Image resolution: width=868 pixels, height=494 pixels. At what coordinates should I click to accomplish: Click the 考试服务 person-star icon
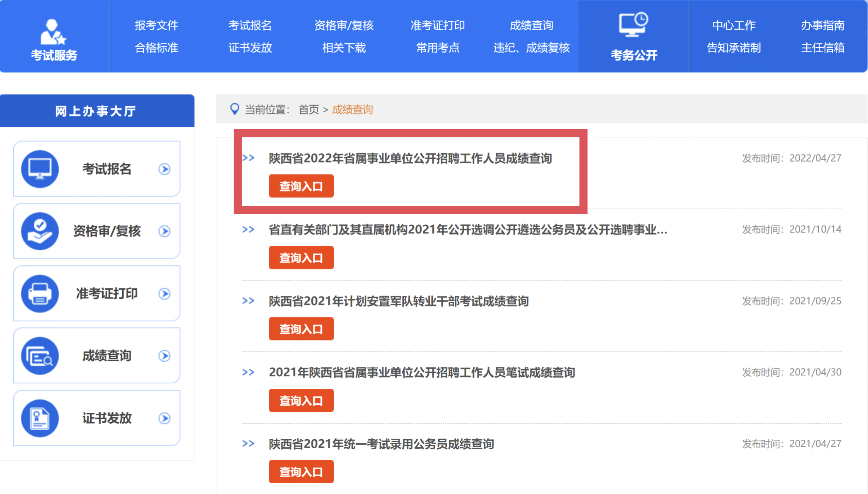point(53,31)
